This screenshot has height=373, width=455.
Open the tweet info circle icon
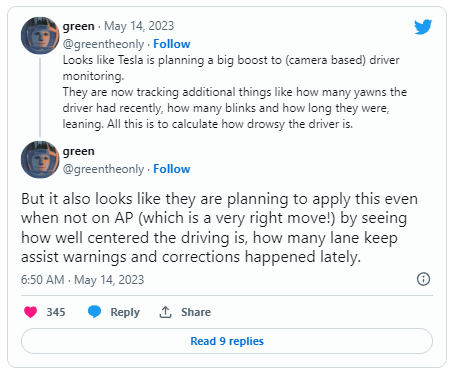tap(423, 279)
